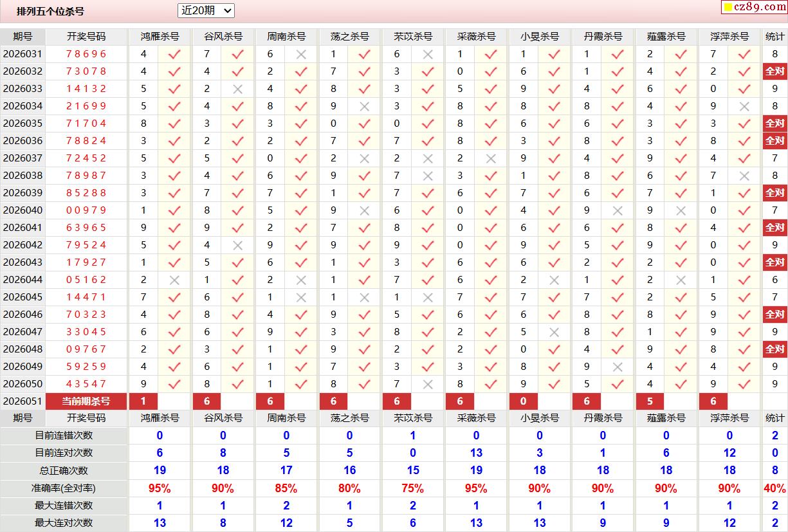Click the cross mark for 芣苡杀号 in row 2026031
Viewport: 788px width, 532px height.
[428, 55]
